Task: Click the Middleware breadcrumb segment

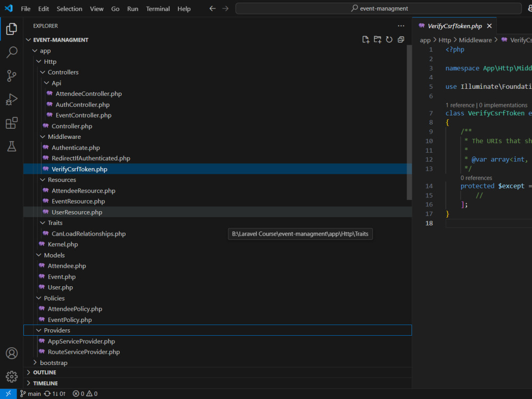Action: [475, 40]
